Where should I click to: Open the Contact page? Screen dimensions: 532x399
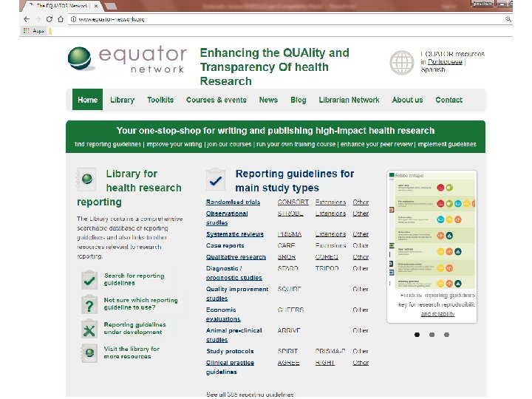(449, 100)
